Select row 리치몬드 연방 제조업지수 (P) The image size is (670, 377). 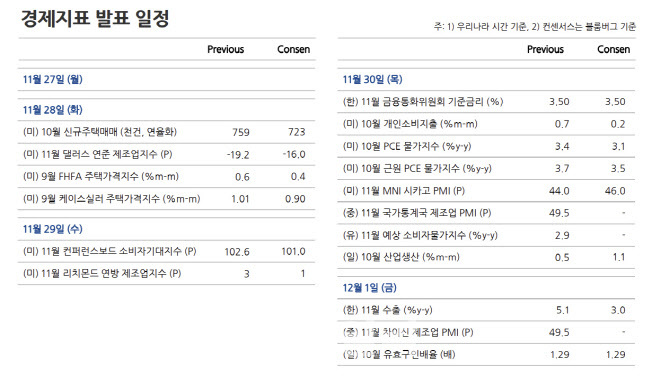167,274
